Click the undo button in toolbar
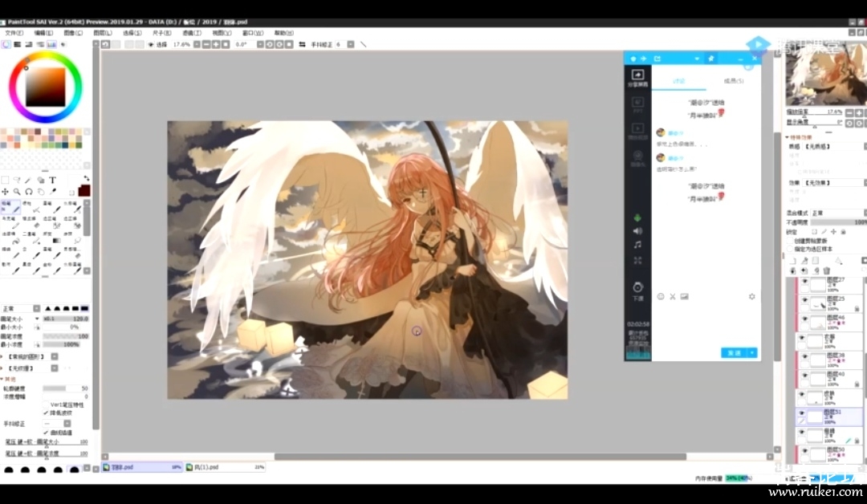Screen dimensions: 867x504 click(x=106, y=44)
